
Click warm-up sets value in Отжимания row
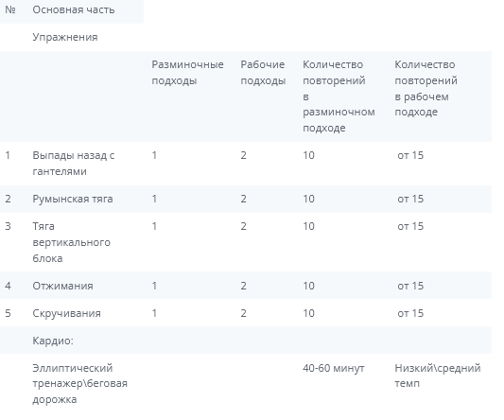tap(155, 286)
